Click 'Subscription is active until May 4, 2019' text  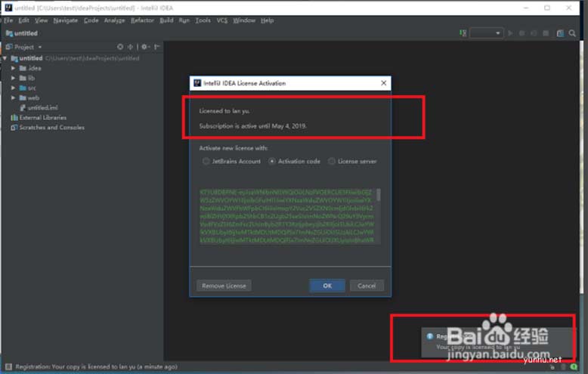tap(252, 126)
